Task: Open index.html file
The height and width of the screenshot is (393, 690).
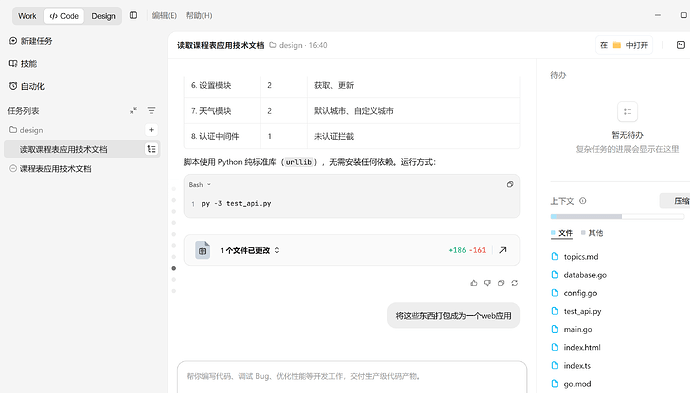Action: click(x=576, y=347)
